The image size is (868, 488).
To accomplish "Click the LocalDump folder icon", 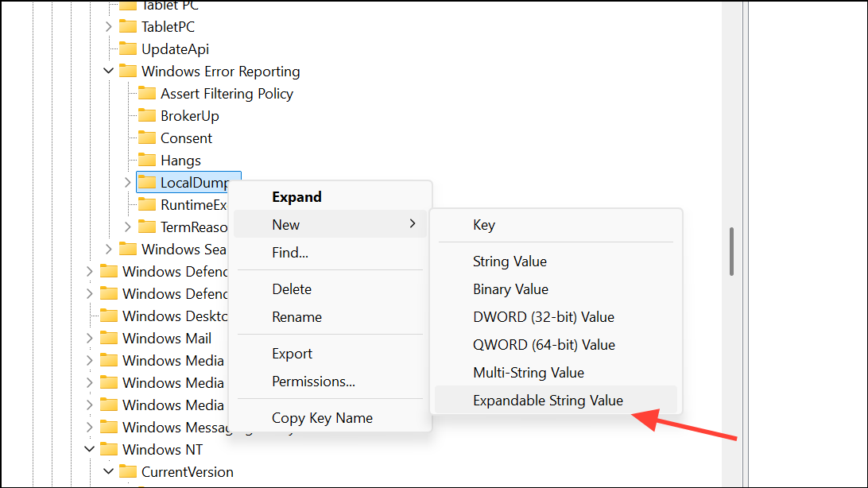I will pos(147,182).
